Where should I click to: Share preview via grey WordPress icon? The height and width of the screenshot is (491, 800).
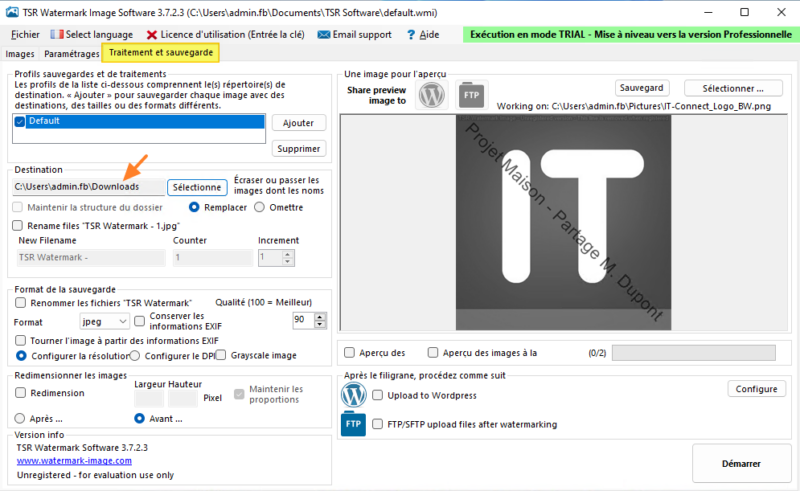[432, 95]
